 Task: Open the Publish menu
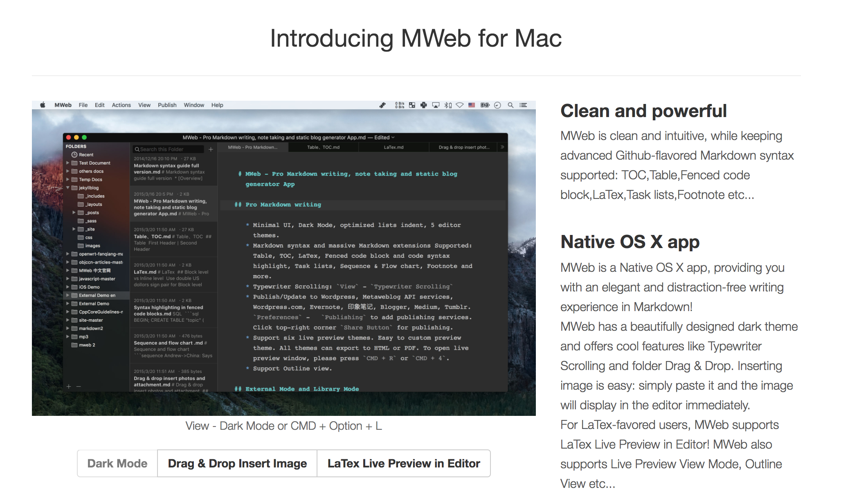point(167,105)
